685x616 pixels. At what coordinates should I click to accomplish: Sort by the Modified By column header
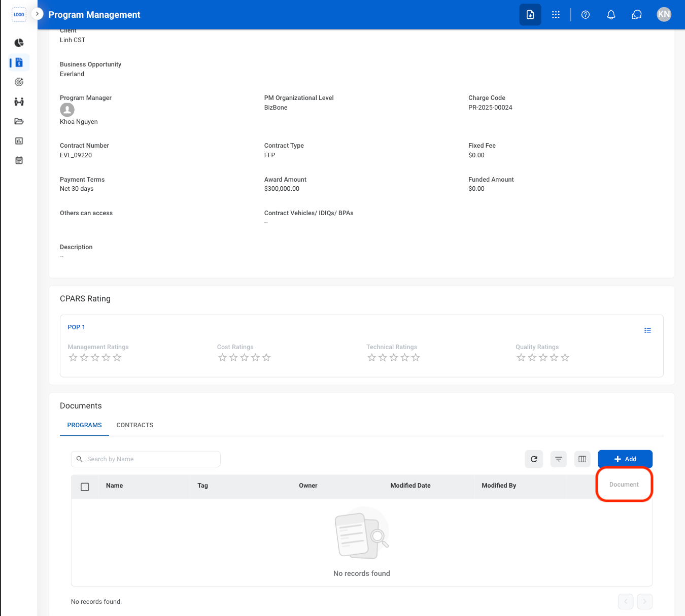499,486
